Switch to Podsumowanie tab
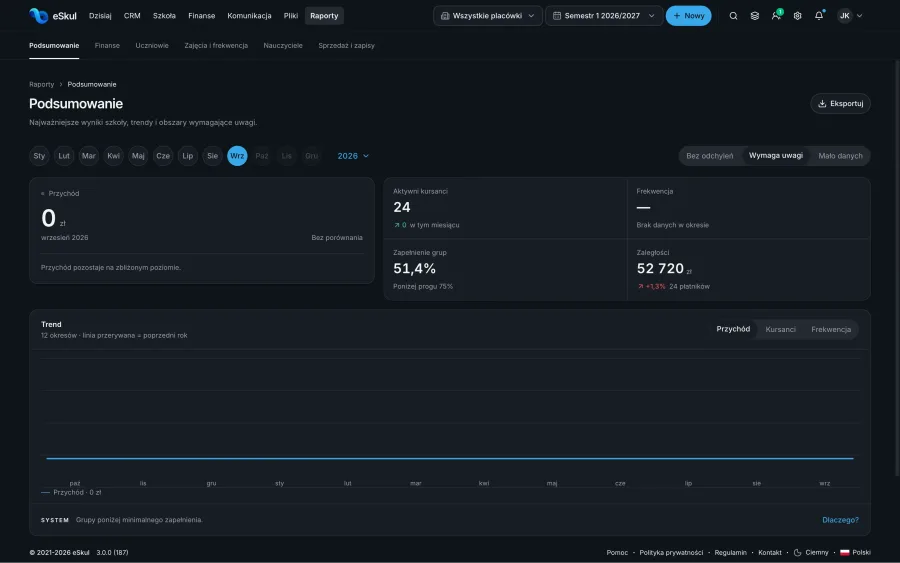900x563 pixels. (x=54, y=46)
